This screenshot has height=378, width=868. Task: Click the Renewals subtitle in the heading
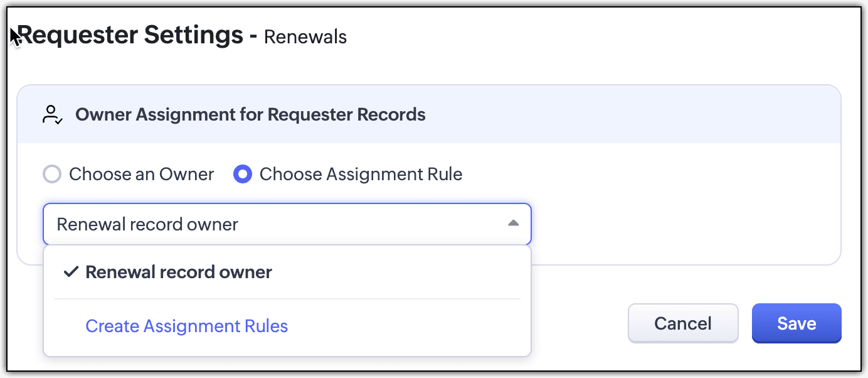[x=305, y=37]
